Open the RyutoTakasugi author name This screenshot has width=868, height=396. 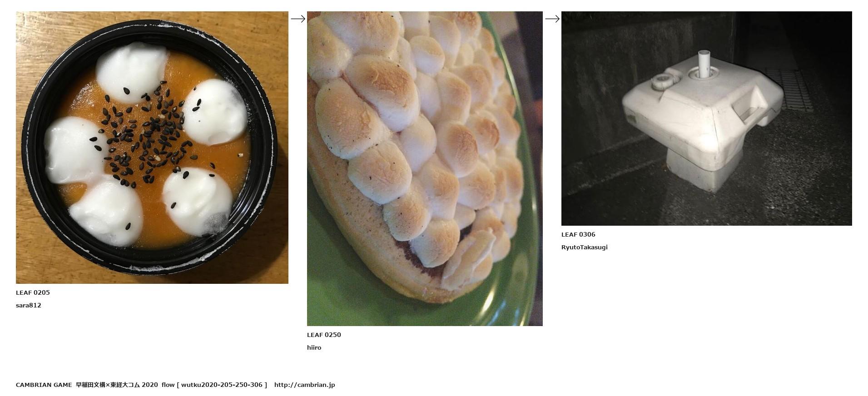click(584, 247)
